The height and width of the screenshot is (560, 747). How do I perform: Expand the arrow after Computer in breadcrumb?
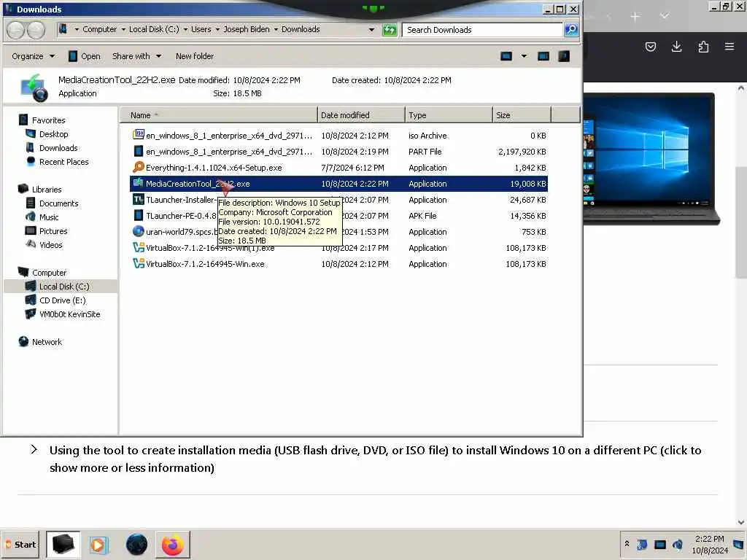123,29
